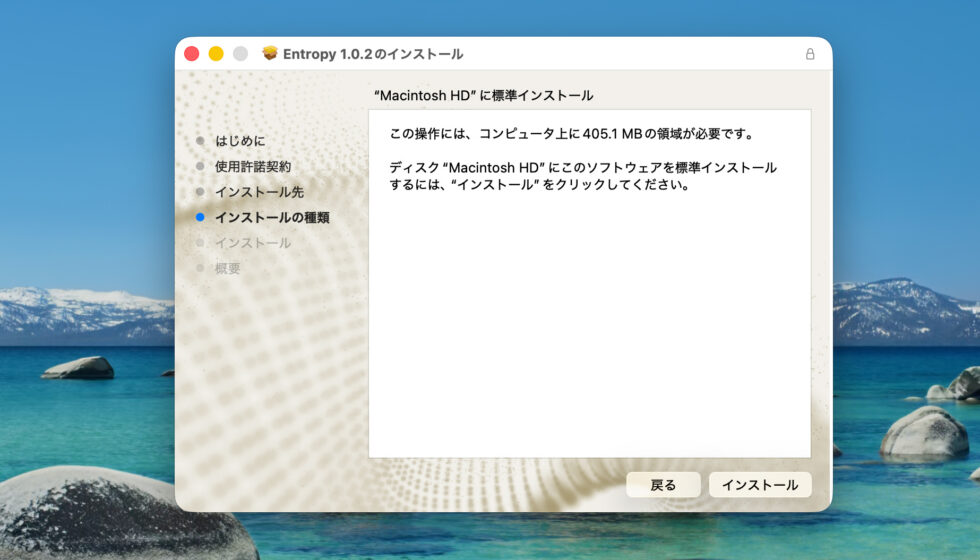Select the インストールの種類 step in sidebar
980x560 pixels.
tap(272, 218)
